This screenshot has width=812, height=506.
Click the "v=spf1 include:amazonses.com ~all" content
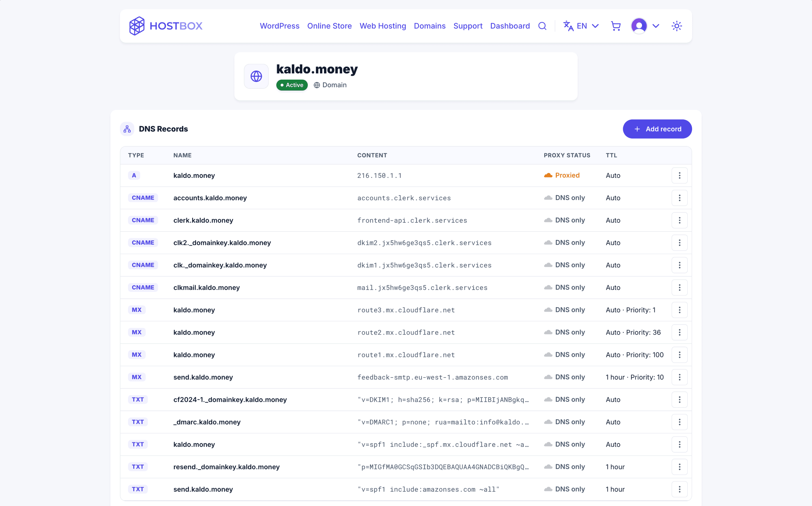428,489
